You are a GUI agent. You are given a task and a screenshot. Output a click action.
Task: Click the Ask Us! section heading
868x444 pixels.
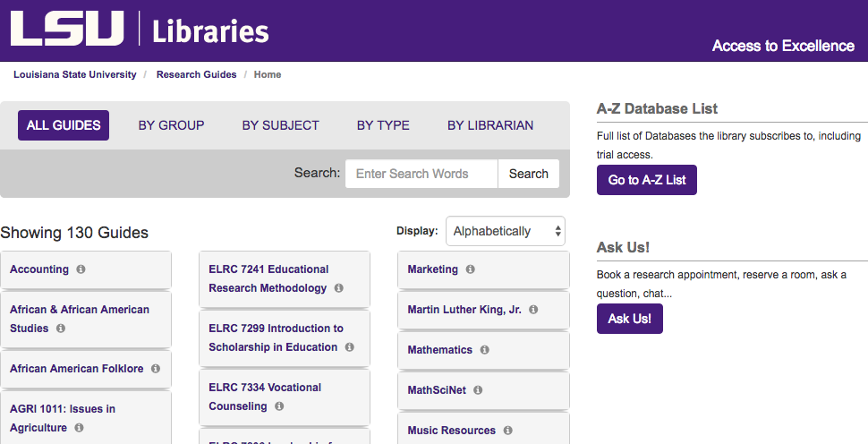point(623,247)
